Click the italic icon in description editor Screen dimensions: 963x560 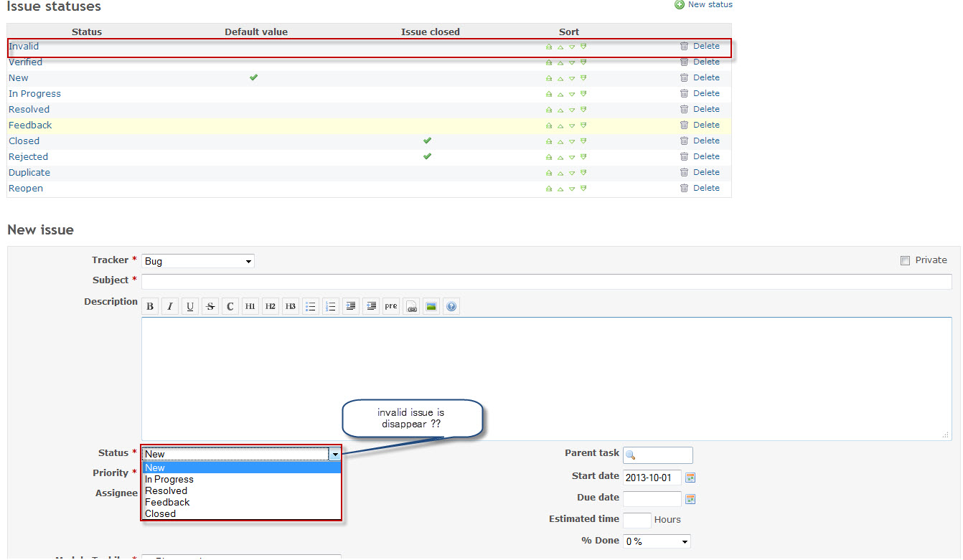[x=169, y=306]
